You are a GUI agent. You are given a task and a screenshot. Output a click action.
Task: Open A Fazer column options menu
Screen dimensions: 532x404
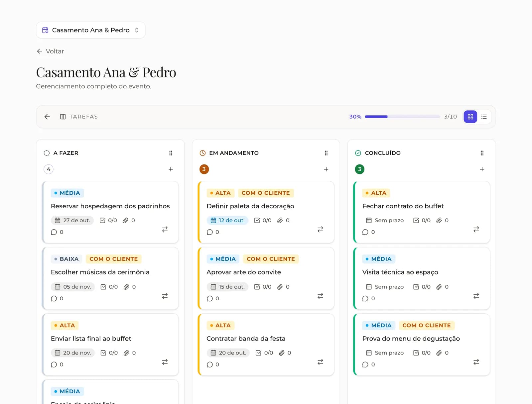tap(171, 153)
